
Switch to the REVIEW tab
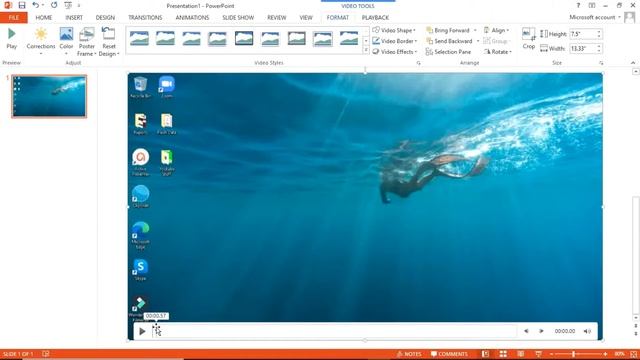[x=277, y=18]
